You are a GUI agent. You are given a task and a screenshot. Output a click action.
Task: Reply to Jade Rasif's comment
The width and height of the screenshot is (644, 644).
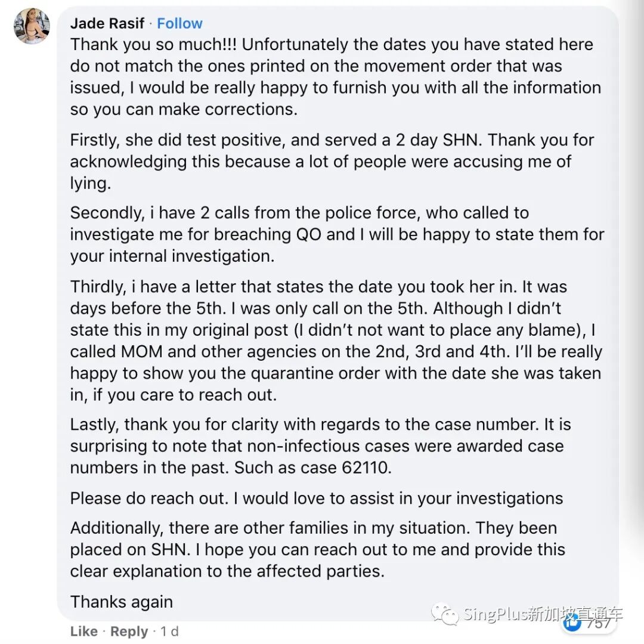point(129,631)
